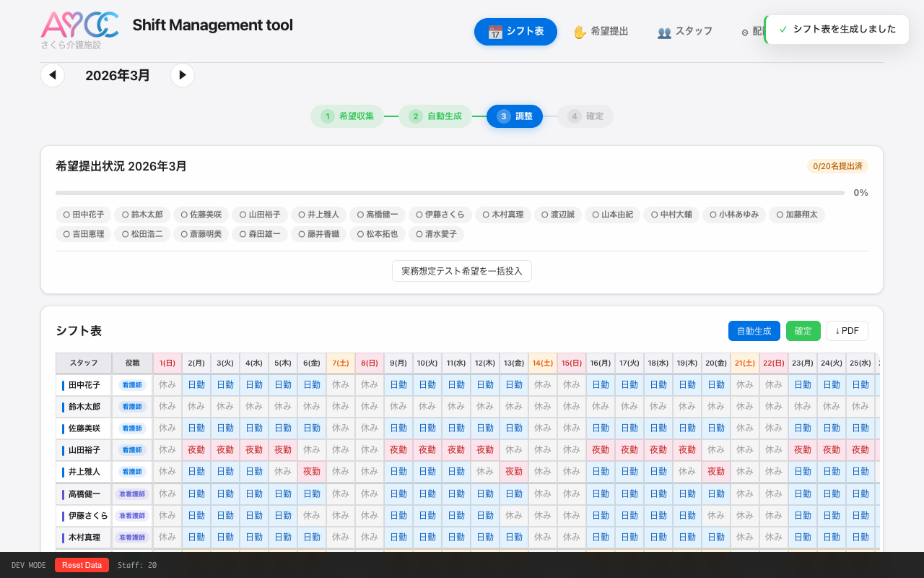Viewport: 924px width, 578px height.
Task: Download the shift table as PDF
Action: point(847,331)
